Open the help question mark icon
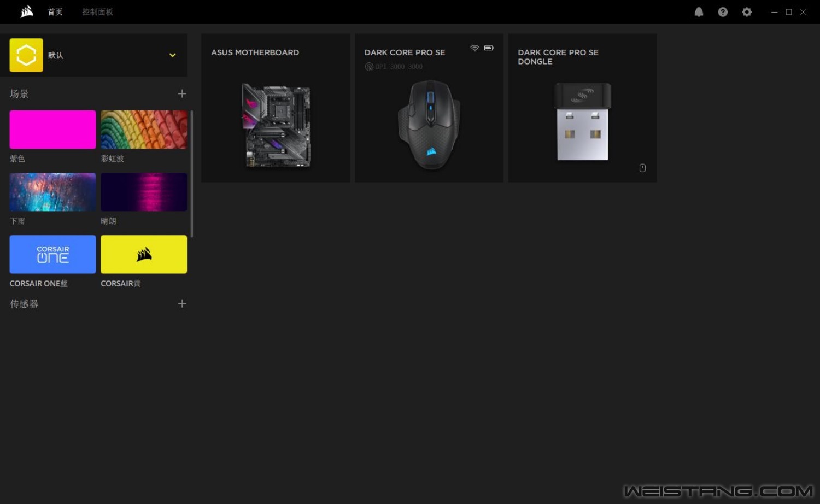The height and width of the screenshot is (504, 820). [x=723, y=12]
